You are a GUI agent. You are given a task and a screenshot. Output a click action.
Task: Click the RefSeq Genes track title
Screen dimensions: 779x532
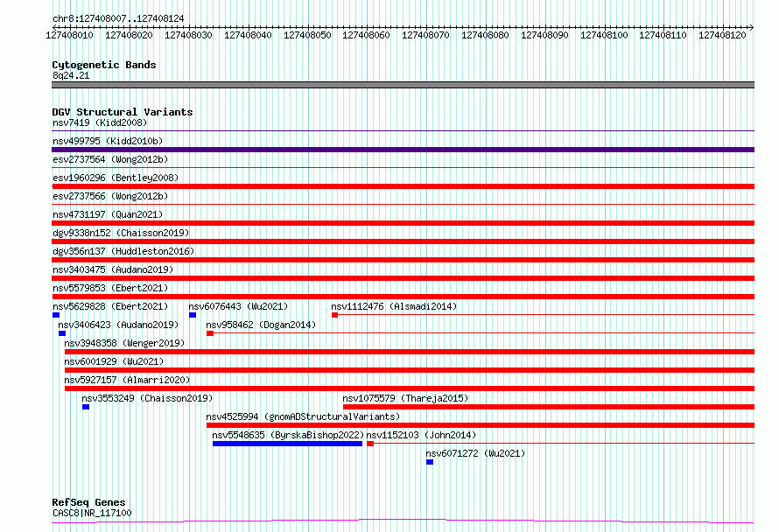click(89, 502)
